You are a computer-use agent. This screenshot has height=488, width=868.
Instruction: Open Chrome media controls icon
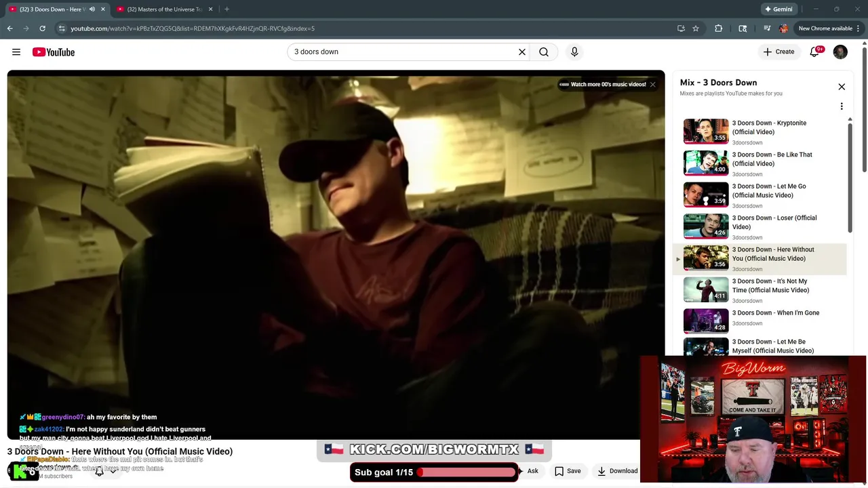point(767,28)
